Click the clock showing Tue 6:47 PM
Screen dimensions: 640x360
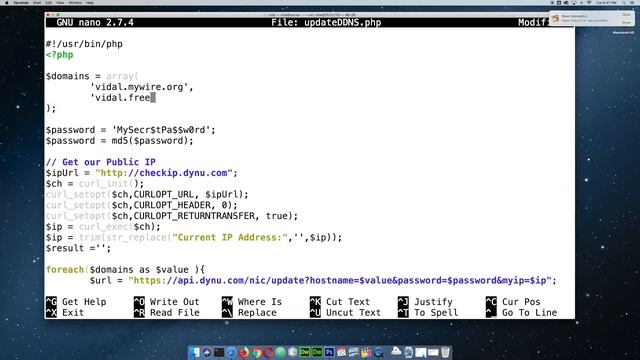click(x=607, y=2)
